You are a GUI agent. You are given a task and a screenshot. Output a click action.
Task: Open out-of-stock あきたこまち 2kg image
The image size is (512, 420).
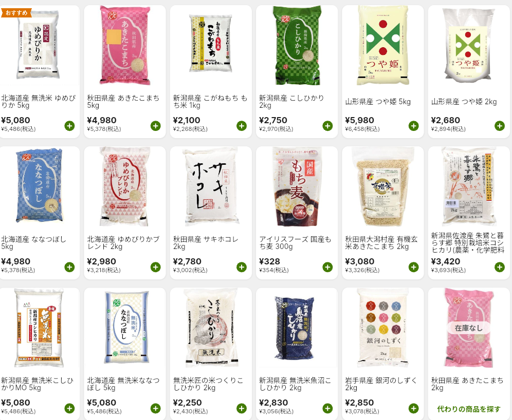tap(469, 328)
